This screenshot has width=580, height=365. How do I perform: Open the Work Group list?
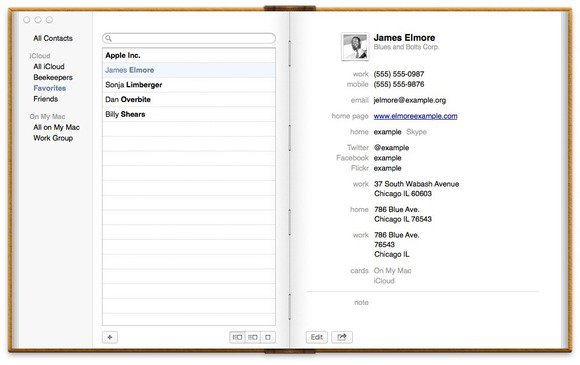(53, 138)
